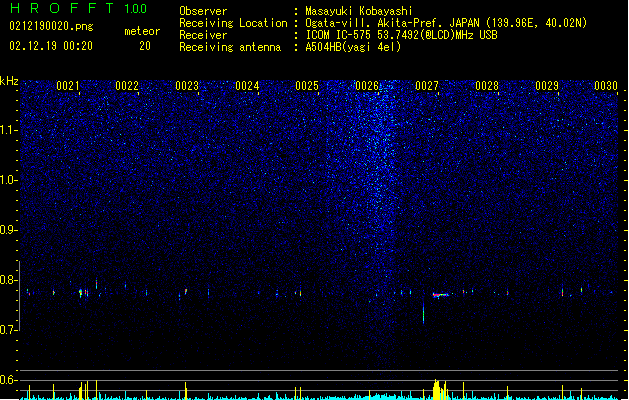Screen dimensions: 629x400
Task: Click time marker 0029
Action: [x=547, y=86]
